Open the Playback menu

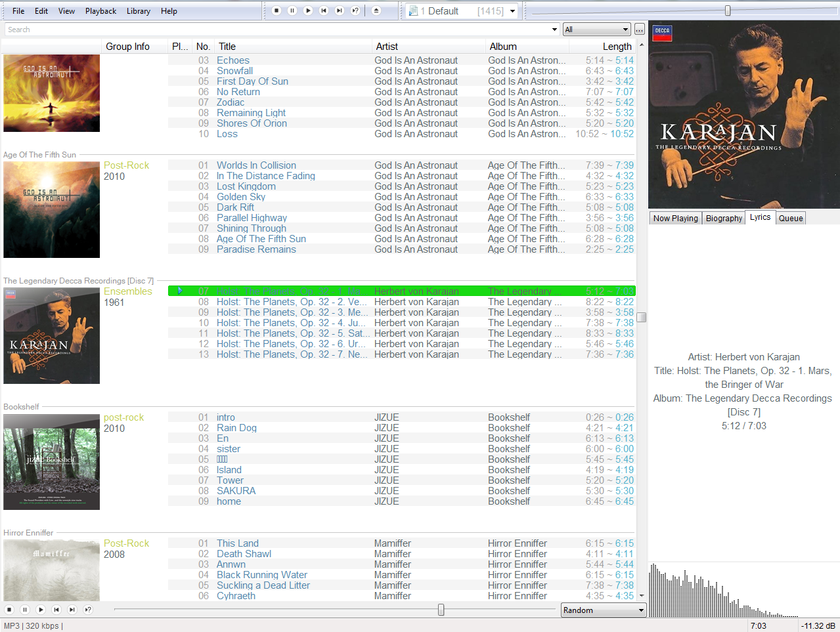click(x=100, y=11)
